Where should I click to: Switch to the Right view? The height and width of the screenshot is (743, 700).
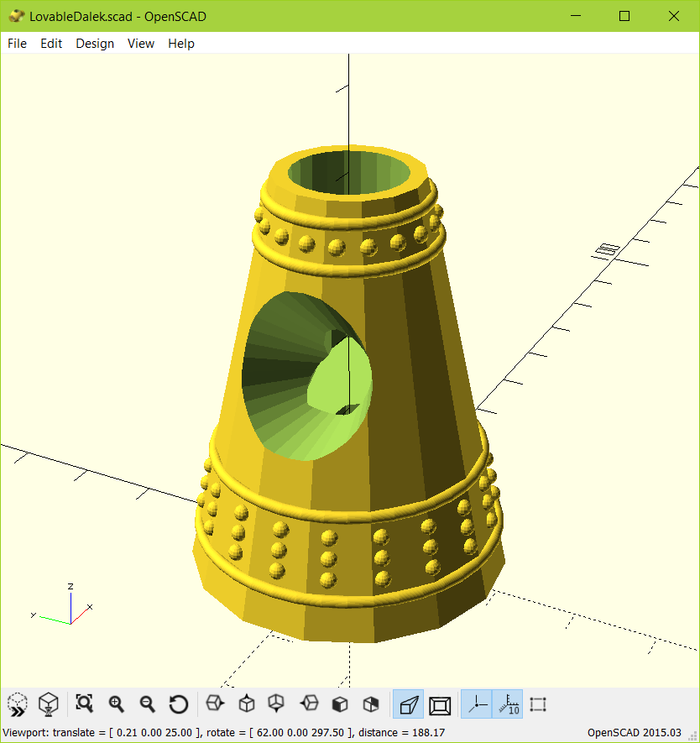(x=215, y=704)
